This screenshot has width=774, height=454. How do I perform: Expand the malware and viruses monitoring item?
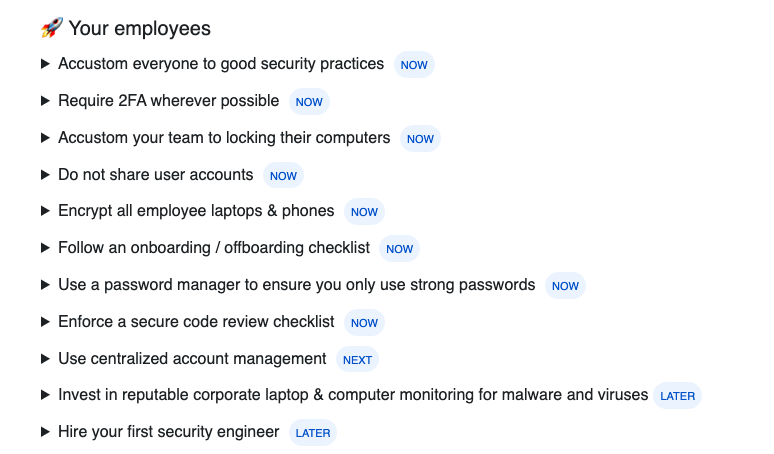pos(45,395)
